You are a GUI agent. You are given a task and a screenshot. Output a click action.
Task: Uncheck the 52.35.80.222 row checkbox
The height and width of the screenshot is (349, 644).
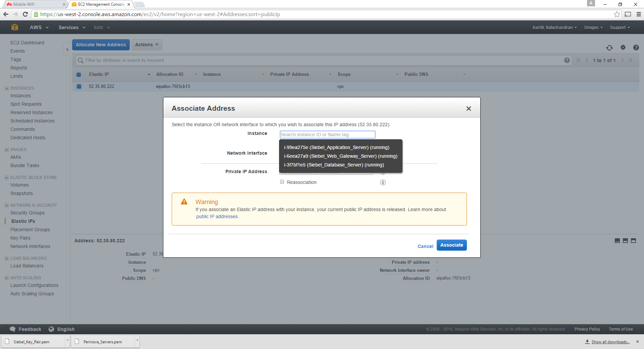coord(79,86)
